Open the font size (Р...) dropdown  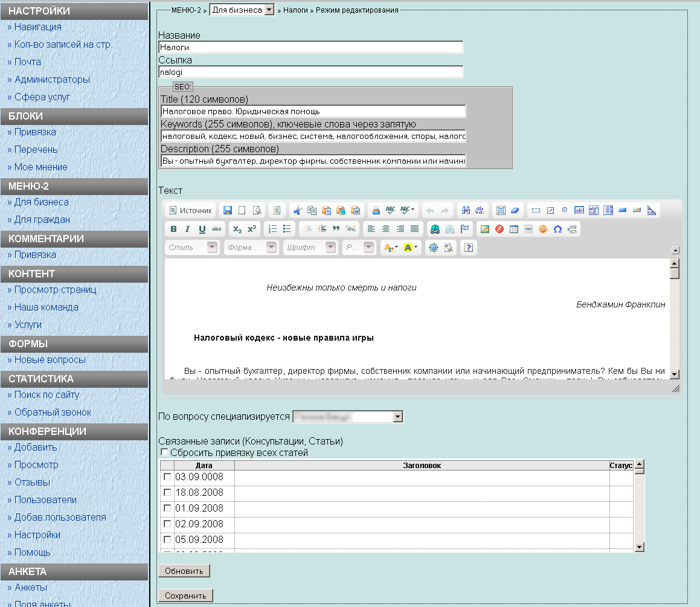(359, 247)
